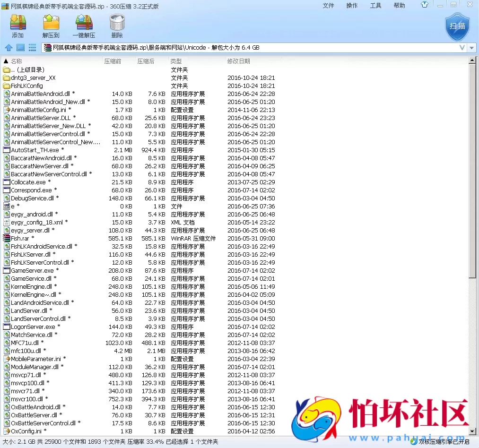Open the address bar V dropdown
479x448 pixels.
[462, 47]
